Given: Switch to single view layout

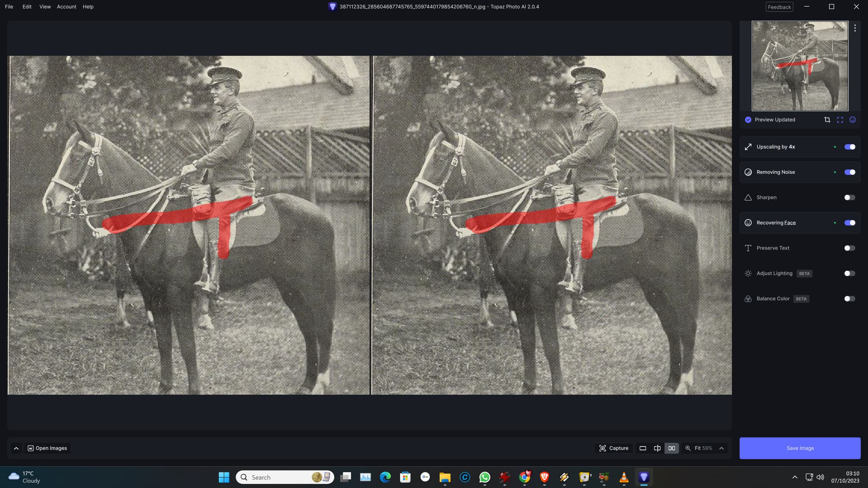Looking at the screenshot, I should pos(642,448).
